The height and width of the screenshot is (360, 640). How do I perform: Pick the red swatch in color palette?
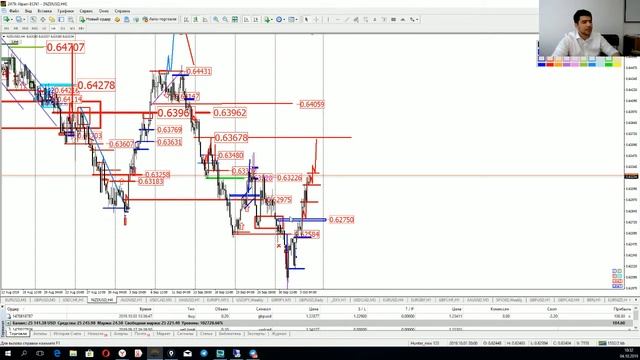pyautogui.click(x=550, y=64)
